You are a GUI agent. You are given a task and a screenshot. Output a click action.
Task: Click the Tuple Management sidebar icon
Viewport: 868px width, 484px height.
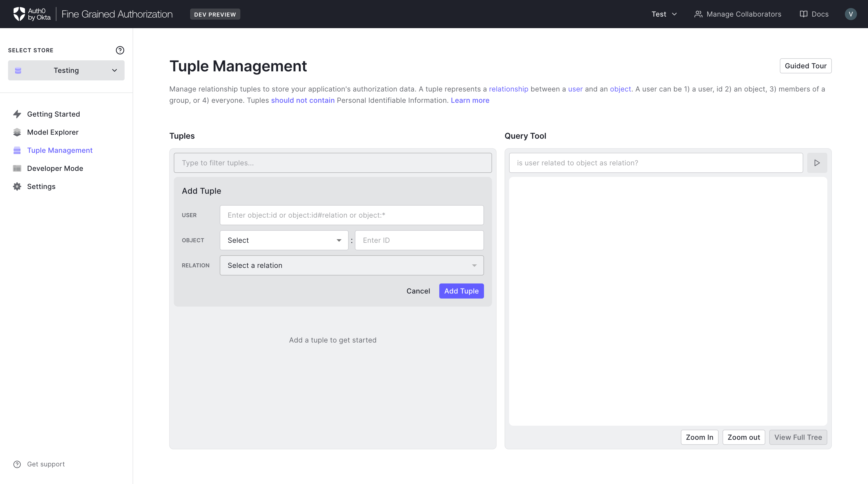click(x=17, y=150)
